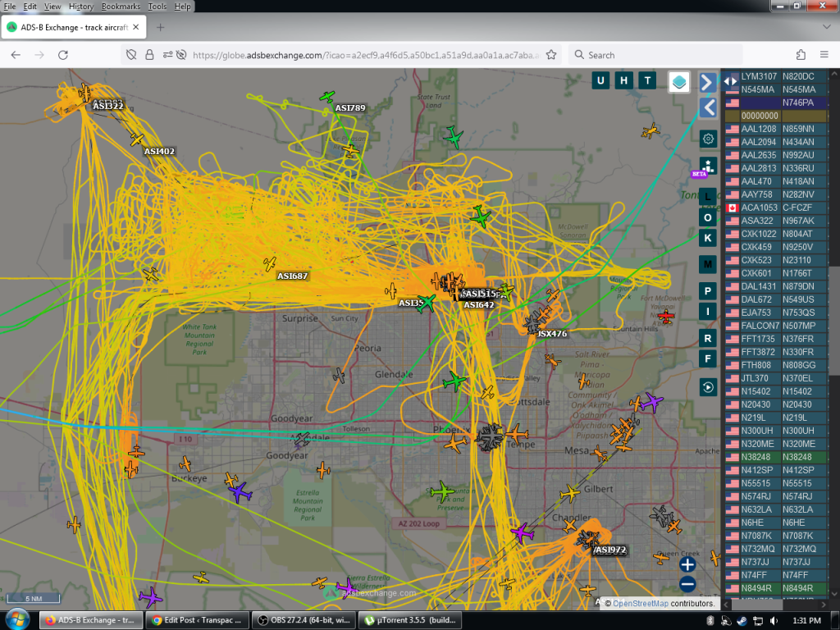Open the map layers selector icon
840x630 pixels.
point(678,82)
